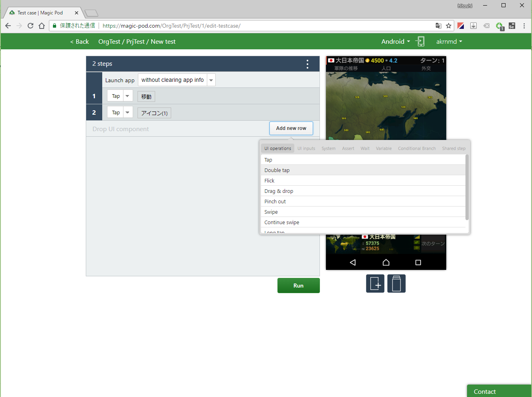Select step number 2 row handle
This screenshot has width=532, height=397.
pyautogui.click(x=94, y=113)
